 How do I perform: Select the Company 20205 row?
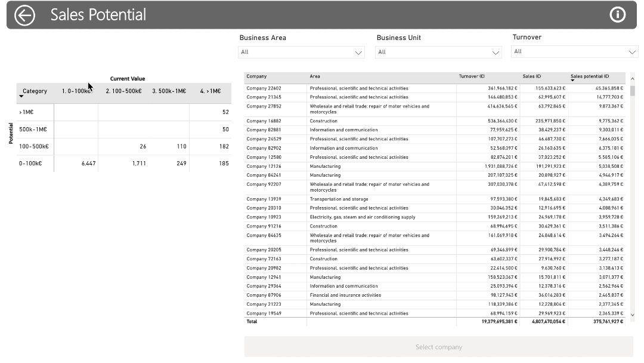tap(435, 250)
